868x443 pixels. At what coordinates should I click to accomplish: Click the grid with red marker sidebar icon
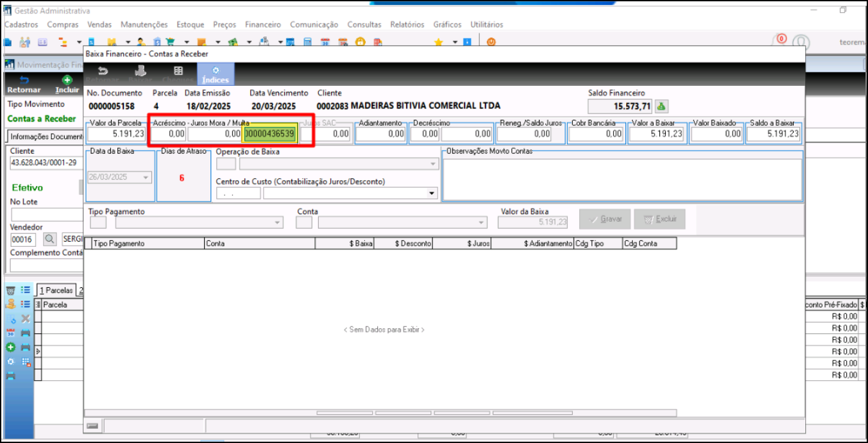tap(26, 362)
